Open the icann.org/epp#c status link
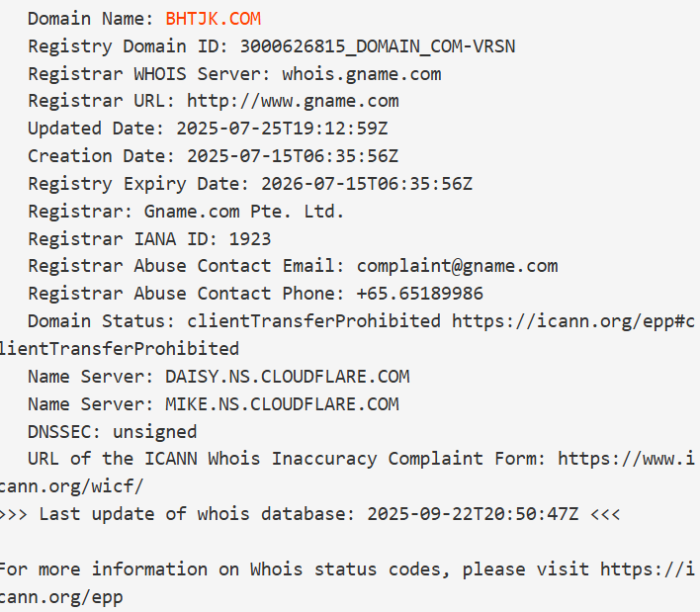 pyautogui.click(x=573, y=321)
